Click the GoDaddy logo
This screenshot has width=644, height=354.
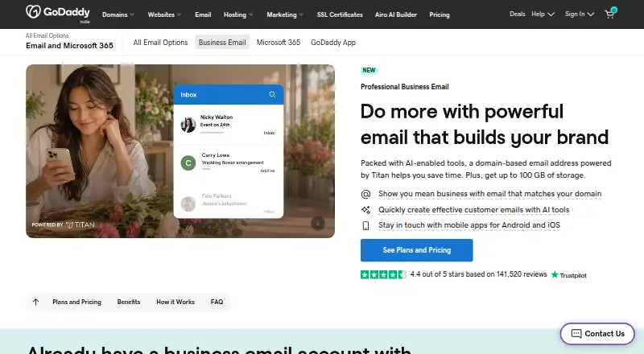(x=57, y=12)
